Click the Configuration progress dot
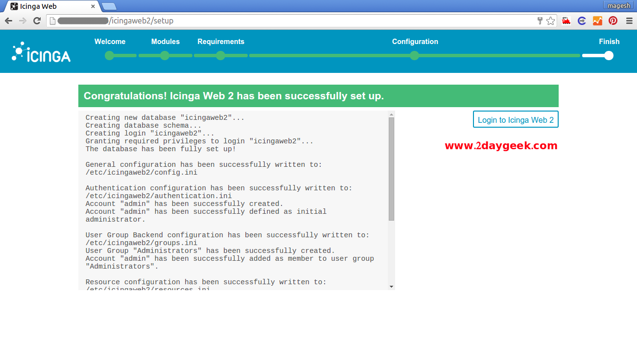This screenshot has width=637, height=364. coord(414,56)
